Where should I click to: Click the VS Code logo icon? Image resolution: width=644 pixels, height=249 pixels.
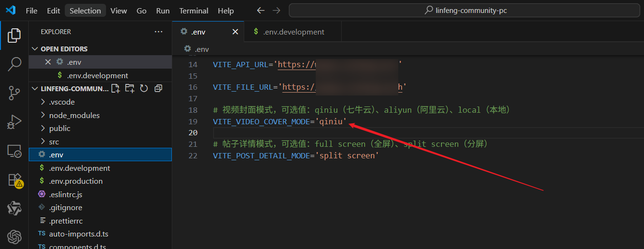pyautogui.click(x=11, y=10)
